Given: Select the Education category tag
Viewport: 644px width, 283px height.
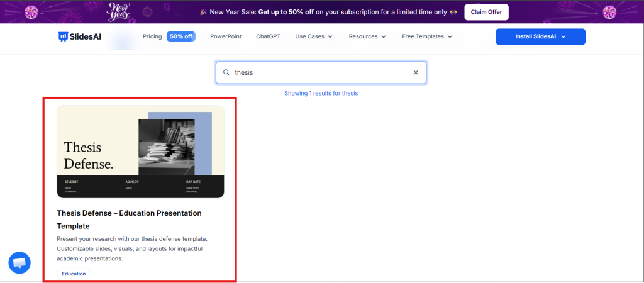Looking at the screenshot, I should (x=74, y=274).
